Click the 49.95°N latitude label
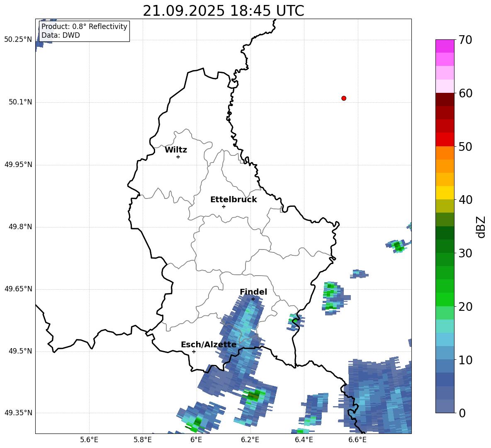This screenshot has height=448, width=491. 18,165
